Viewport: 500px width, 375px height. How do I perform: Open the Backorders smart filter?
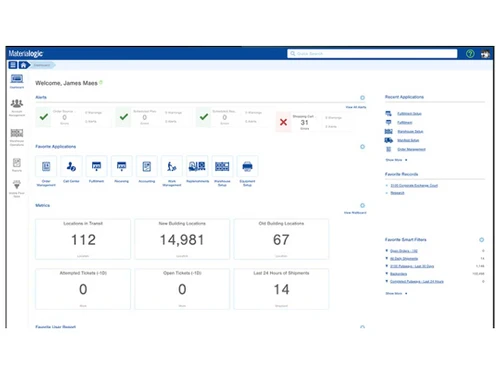tap(398, 274)
